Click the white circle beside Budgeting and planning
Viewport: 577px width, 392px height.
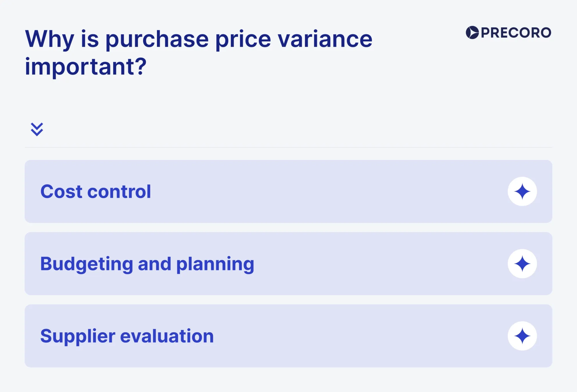click(522, 264)
